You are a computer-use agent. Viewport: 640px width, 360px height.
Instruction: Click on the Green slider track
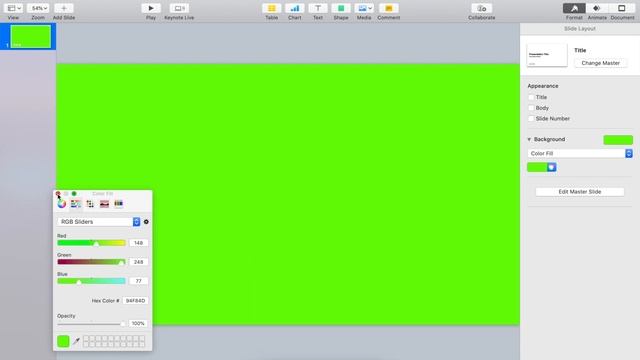pyautogui.click(x=91, y=262)
